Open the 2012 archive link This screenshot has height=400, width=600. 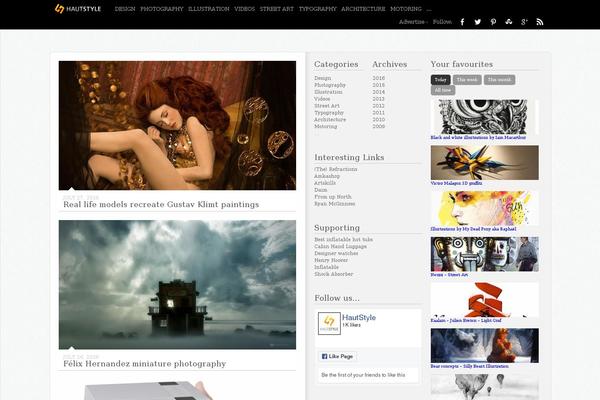click(379, 106)
